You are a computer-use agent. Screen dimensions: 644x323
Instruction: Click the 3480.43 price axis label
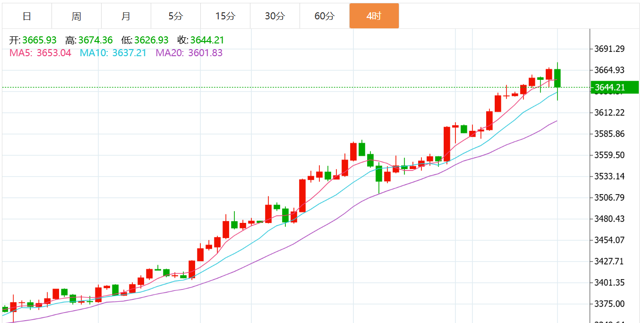[610, 219]
